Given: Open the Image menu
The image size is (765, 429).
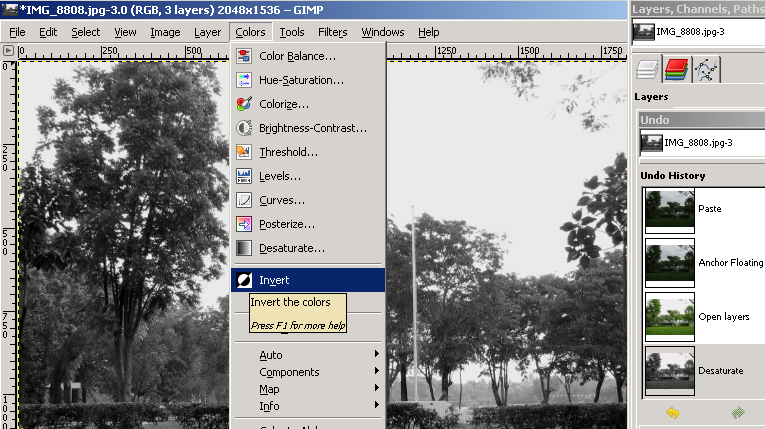Looking at the screenshot, I should (165, 32).
